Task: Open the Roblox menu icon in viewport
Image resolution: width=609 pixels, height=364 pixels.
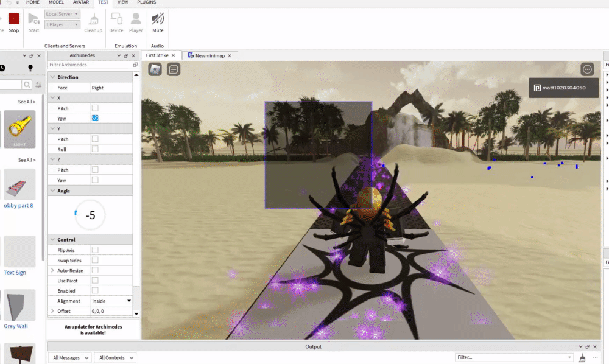Action: click(155, 69)
